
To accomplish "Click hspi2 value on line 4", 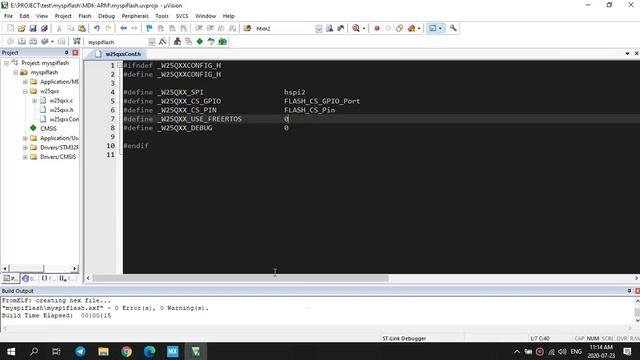I will click(x=295, y=92).
